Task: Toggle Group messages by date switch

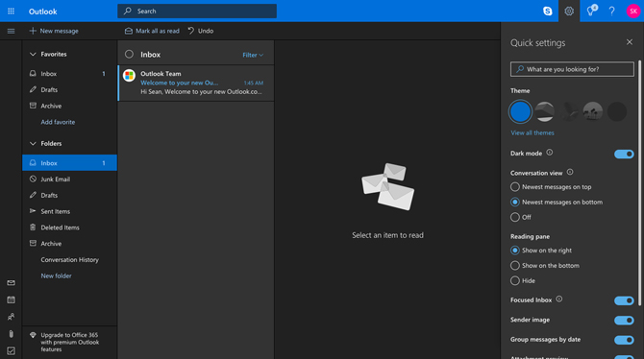Action: pos(624,340)
